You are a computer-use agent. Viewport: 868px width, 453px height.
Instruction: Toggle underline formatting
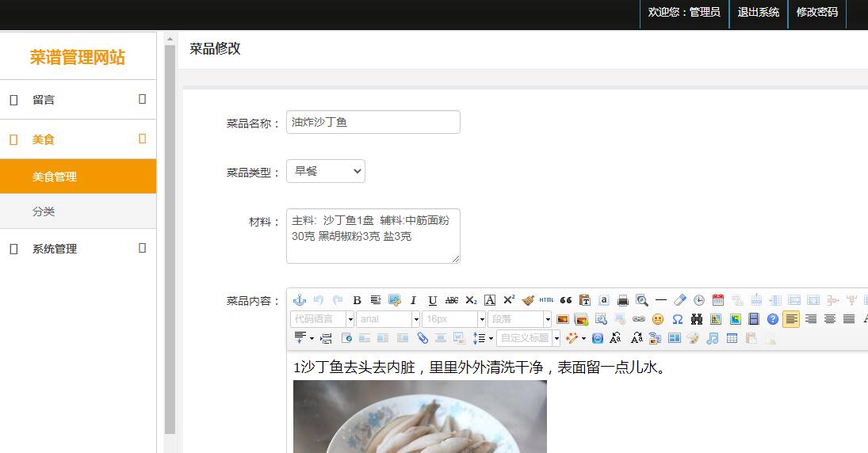tap(432, 300)
